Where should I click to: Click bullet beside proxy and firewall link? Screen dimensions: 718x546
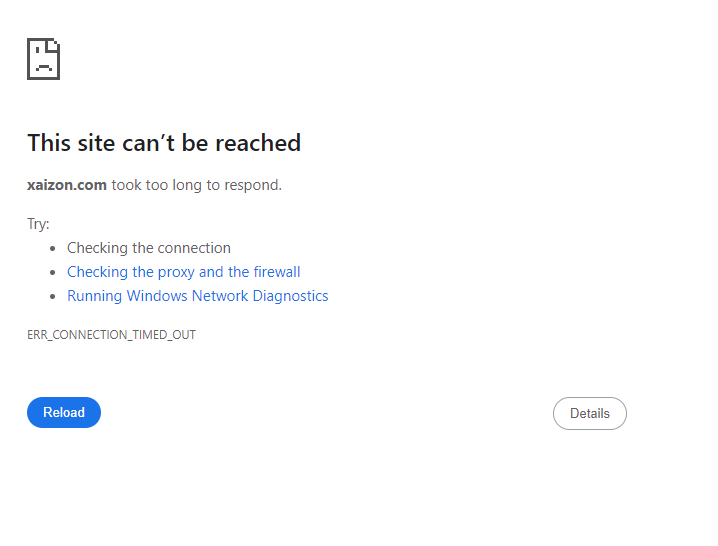point(53,272)
